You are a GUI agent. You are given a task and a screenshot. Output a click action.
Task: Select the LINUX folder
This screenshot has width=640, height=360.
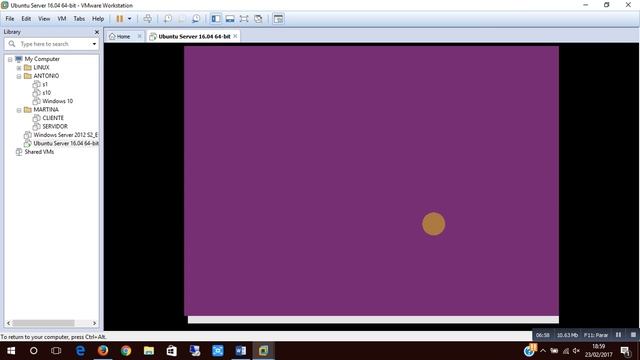coord(41,68)
